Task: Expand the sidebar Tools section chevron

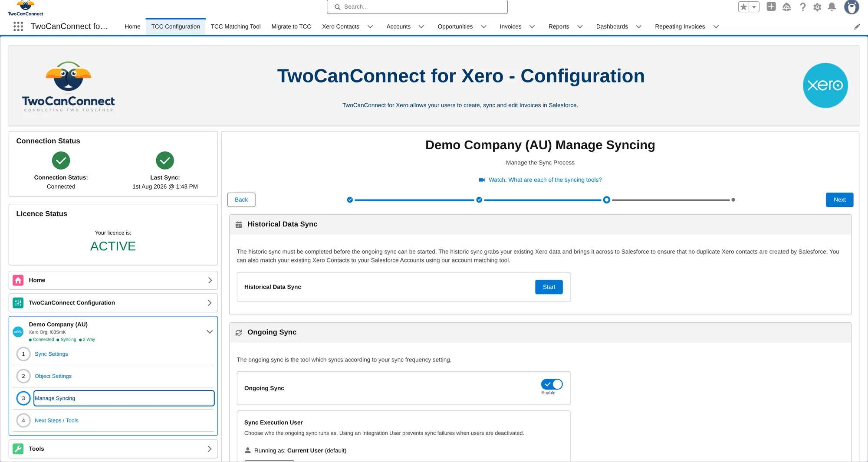Action: pyautogui.click(x=210, y=449)
